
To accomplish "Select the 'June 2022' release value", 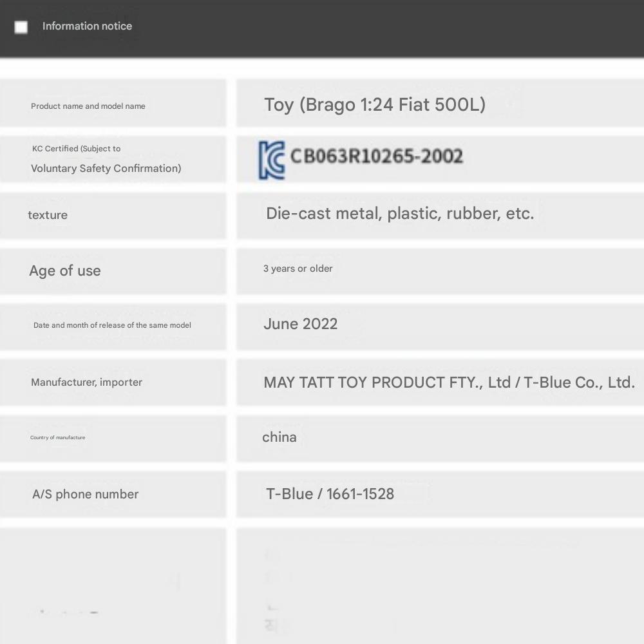I will 301,324.
